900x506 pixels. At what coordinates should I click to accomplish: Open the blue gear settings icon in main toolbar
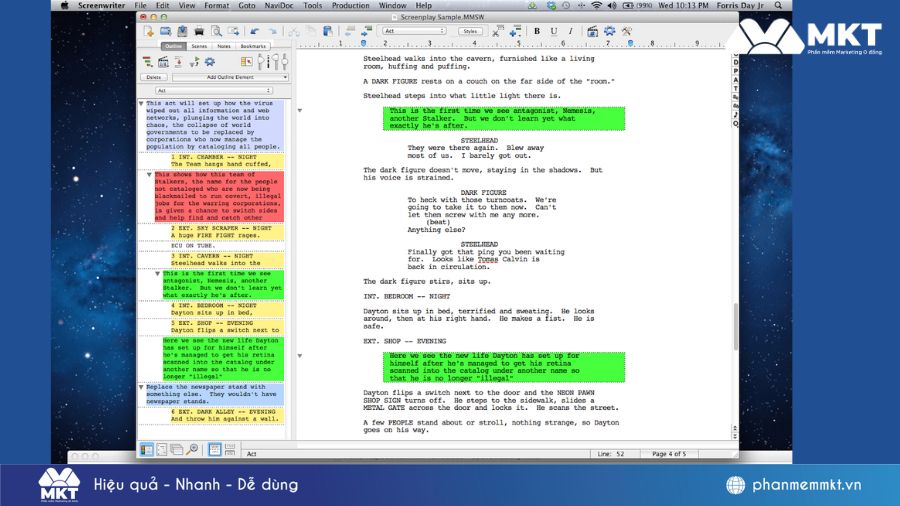coord(610,31)
